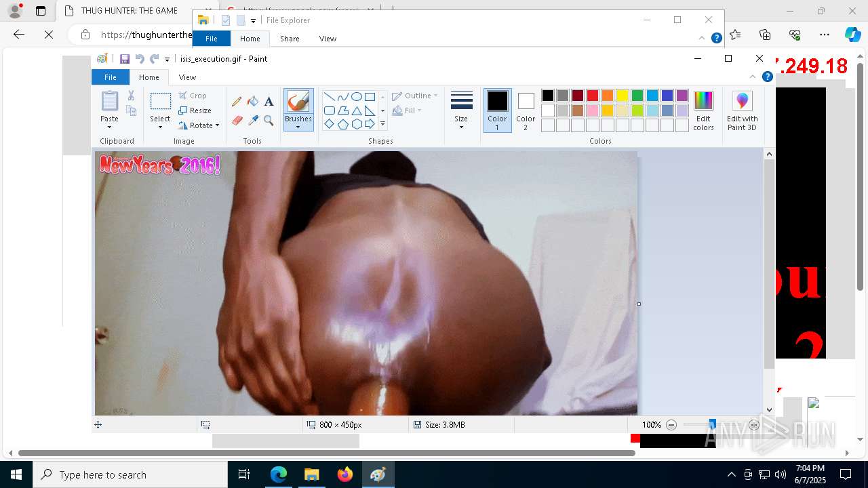Choose the Line shape
Screen dimensions: 868x488
pyautogui.click(x=329, y=96)
